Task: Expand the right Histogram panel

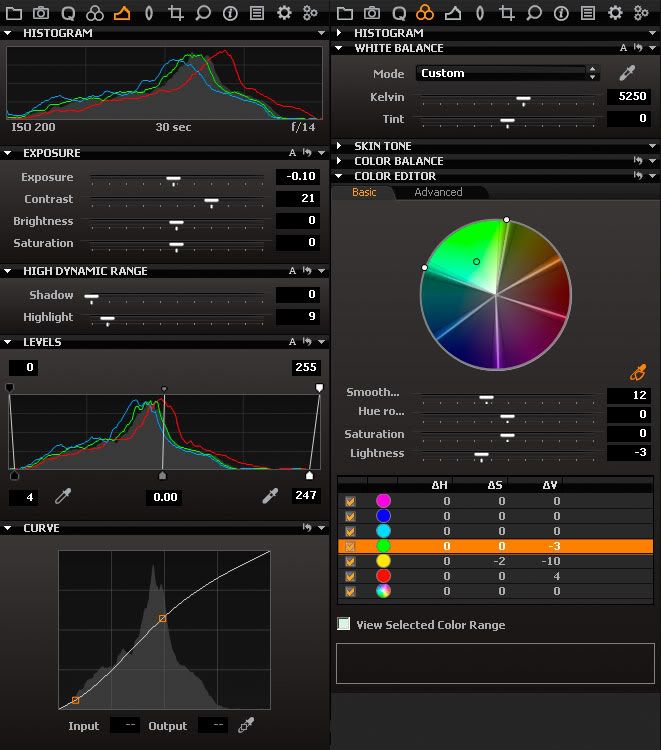Action: (x=339, y=33)
